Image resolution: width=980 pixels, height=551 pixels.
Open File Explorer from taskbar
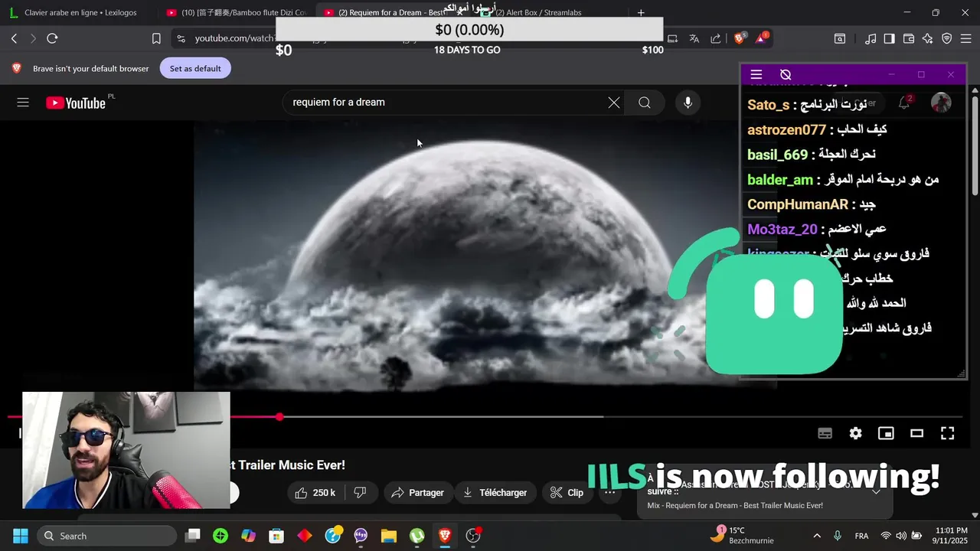pos(389,536)
